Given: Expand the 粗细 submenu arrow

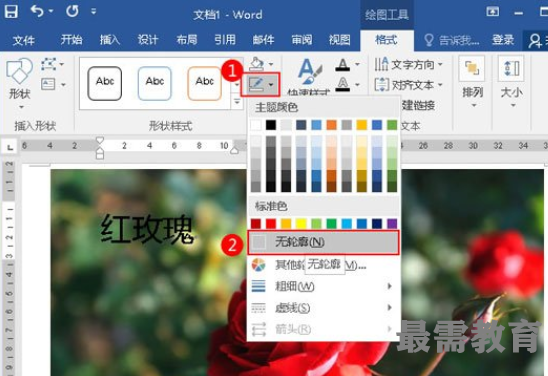Looking at the screenshot, I should coord(389,287).
